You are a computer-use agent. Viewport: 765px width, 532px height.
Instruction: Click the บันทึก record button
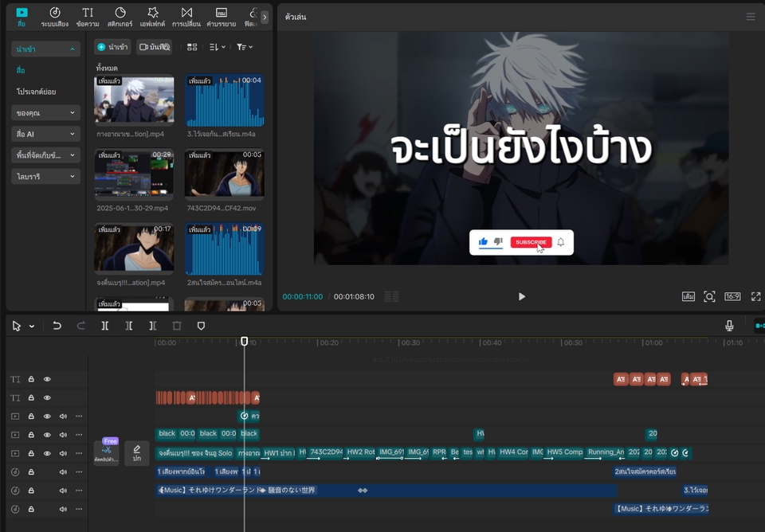(x=154, y=47)
